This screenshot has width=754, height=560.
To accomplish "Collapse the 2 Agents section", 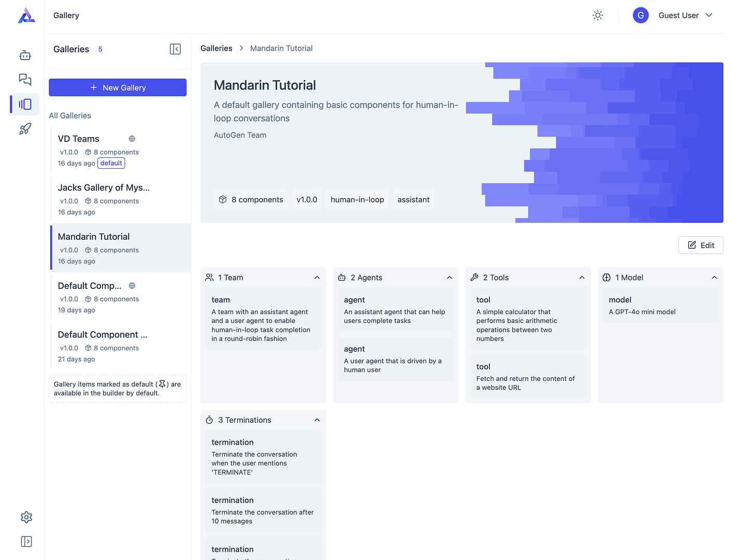I will tap(450, 277).
